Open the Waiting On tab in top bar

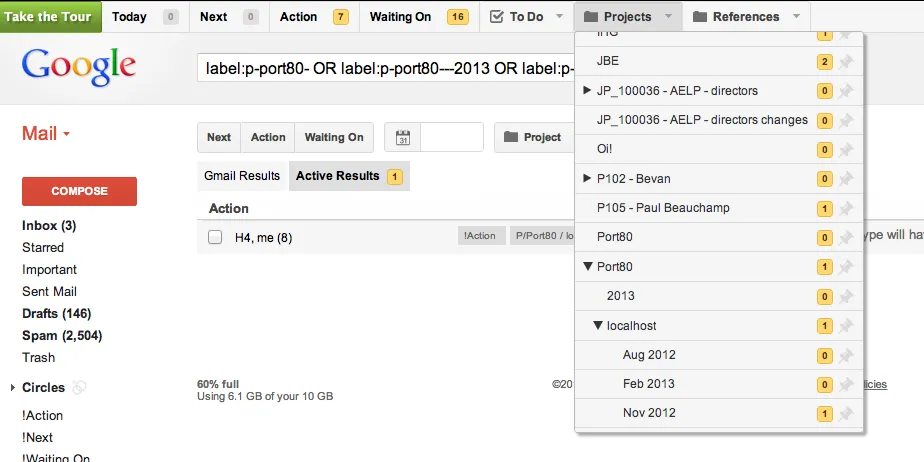[x=417, y=17]
